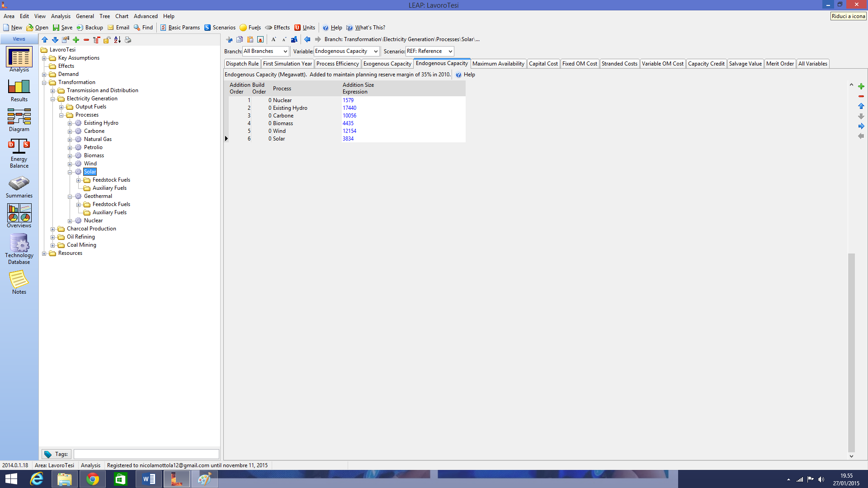Open the Notes view
The image size is (868, 488).
19,282
